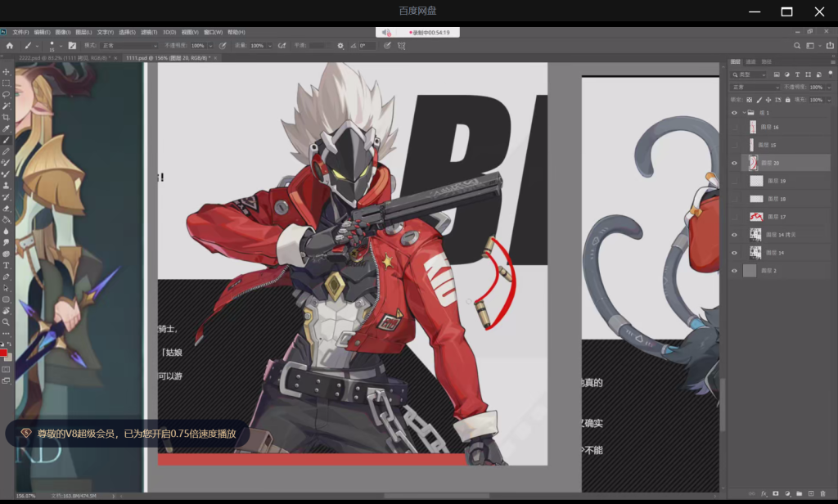Viewport: 838px width, 504px height.
Task: Open the 滤镜 menu
Action: pyautogui.click(x=149, y=32)
